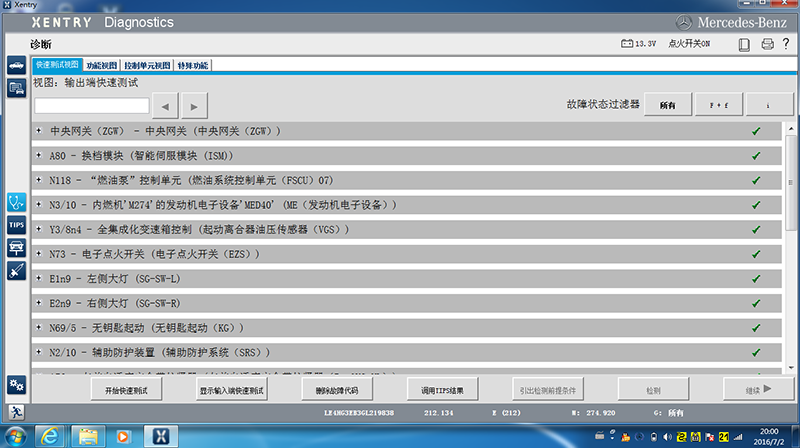Expand Y3/8n4 全集成化变速箱控制 row
The width and height of the screenshot is (800, 448).
click(x=39, y=229)
